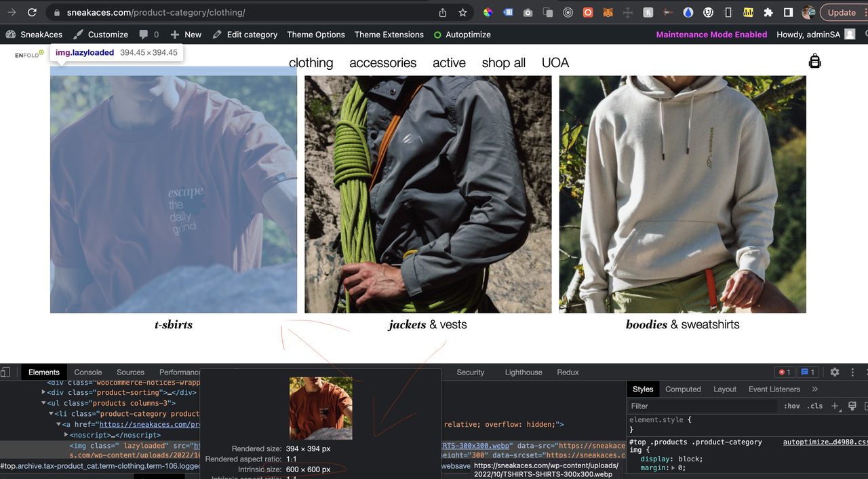Open the shopping bag cart icon

tap(814, 61)
